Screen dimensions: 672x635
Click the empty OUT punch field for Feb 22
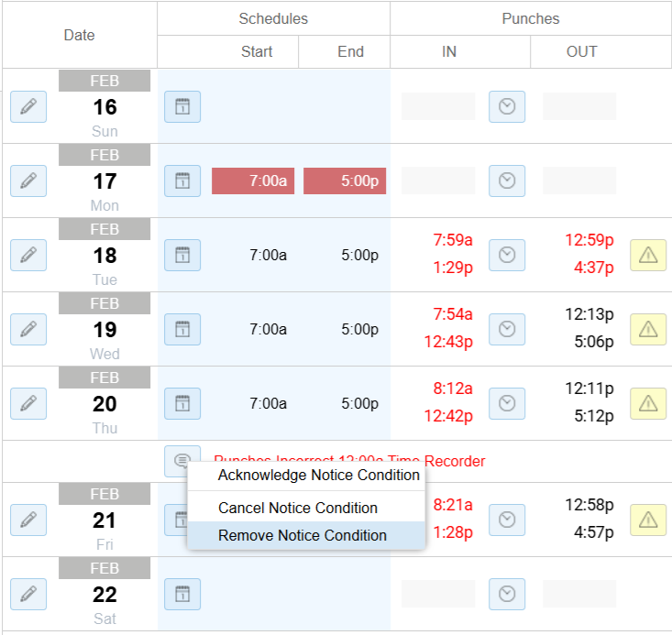[x=579, y=594]
